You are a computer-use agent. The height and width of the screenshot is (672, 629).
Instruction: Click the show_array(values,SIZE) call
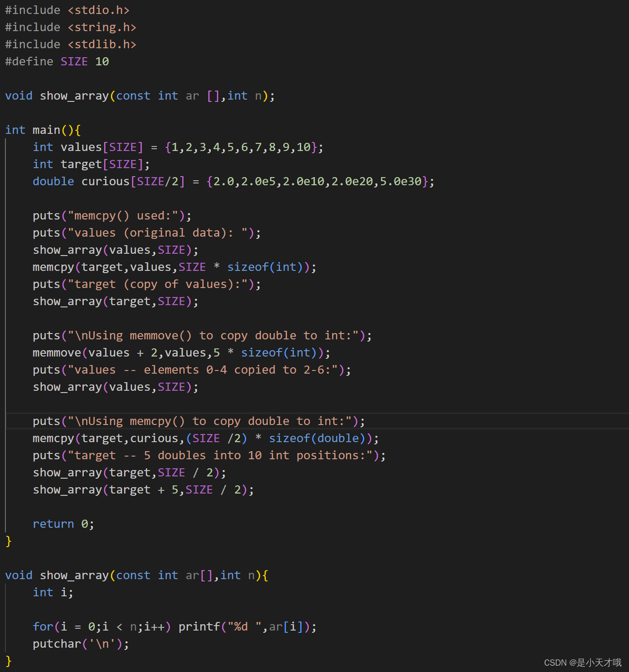(115, 250)
